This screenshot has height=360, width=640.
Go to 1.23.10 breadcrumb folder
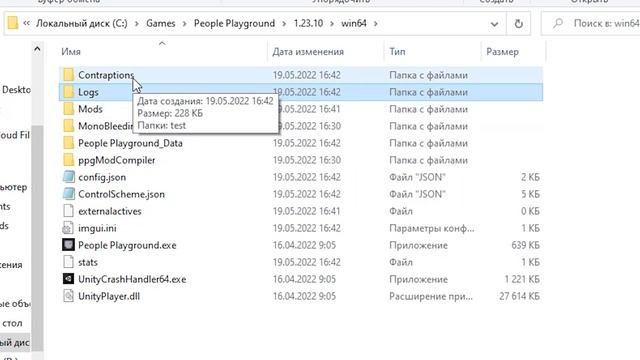pos(308,23)
